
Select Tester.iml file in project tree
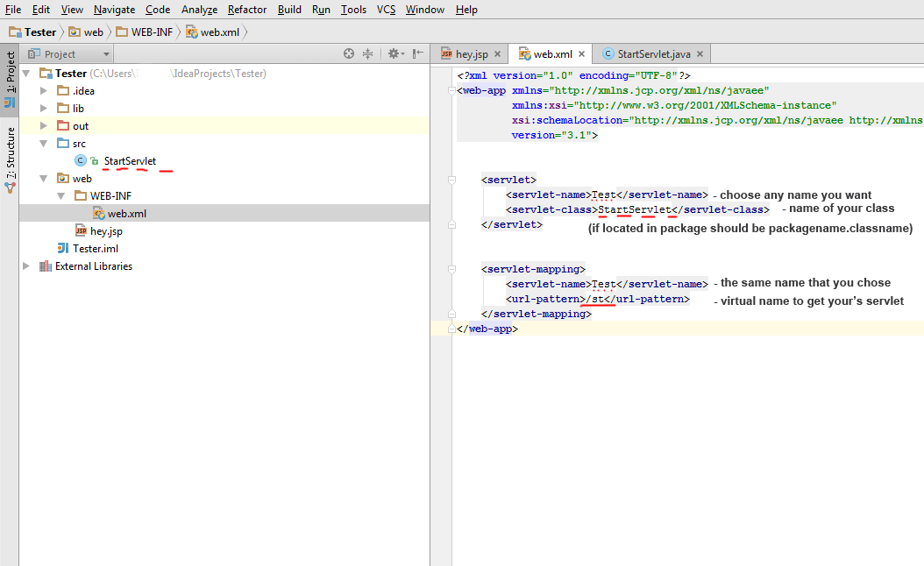[x=96, y=249]
